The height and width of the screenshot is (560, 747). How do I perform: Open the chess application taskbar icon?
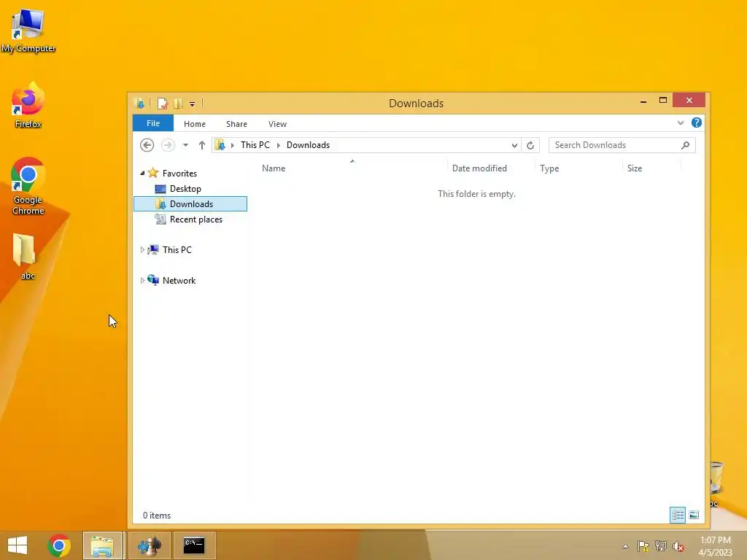coord(150,545)
